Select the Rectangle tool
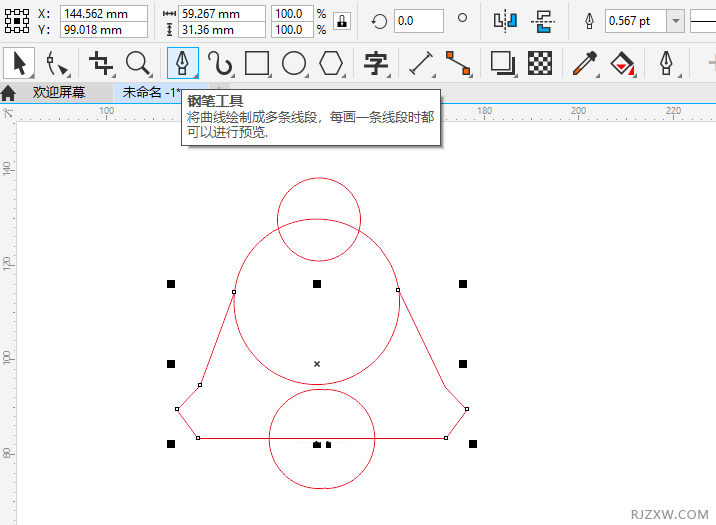Screen dimensions: 716x525 pyautogui.click(x=257, y=63)
